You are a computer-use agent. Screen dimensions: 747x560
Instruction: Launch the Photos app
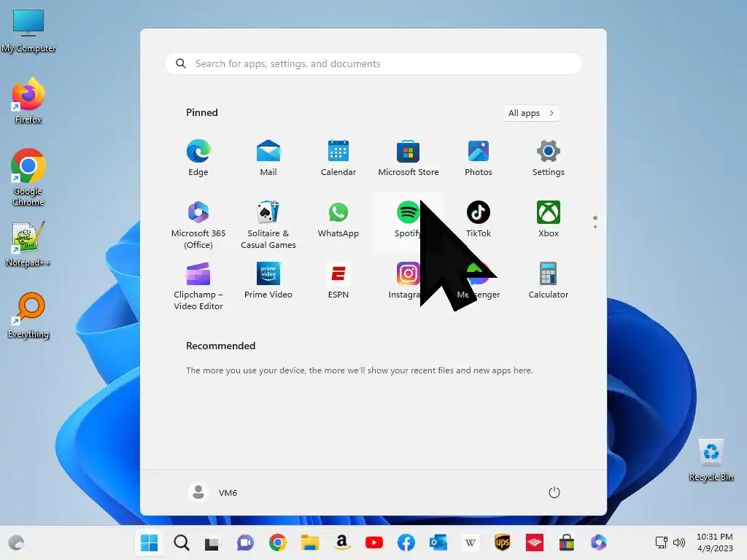479,158
